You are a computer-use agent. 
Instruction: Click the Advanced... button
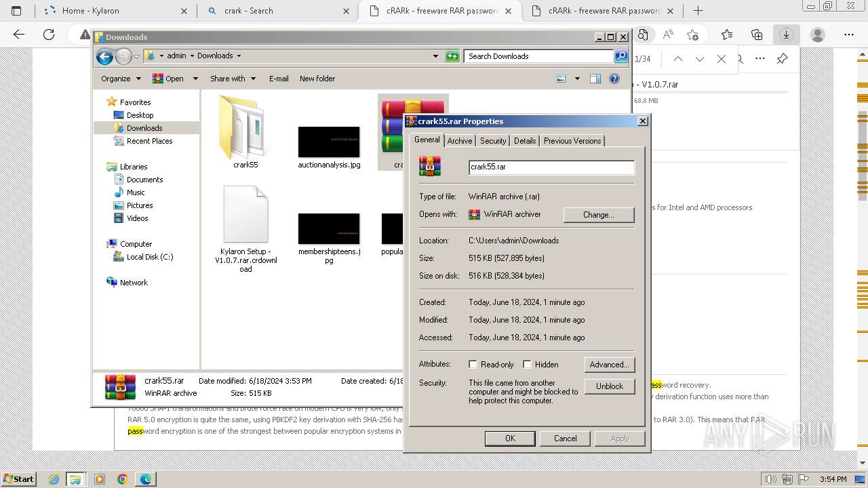pos(610,365)
